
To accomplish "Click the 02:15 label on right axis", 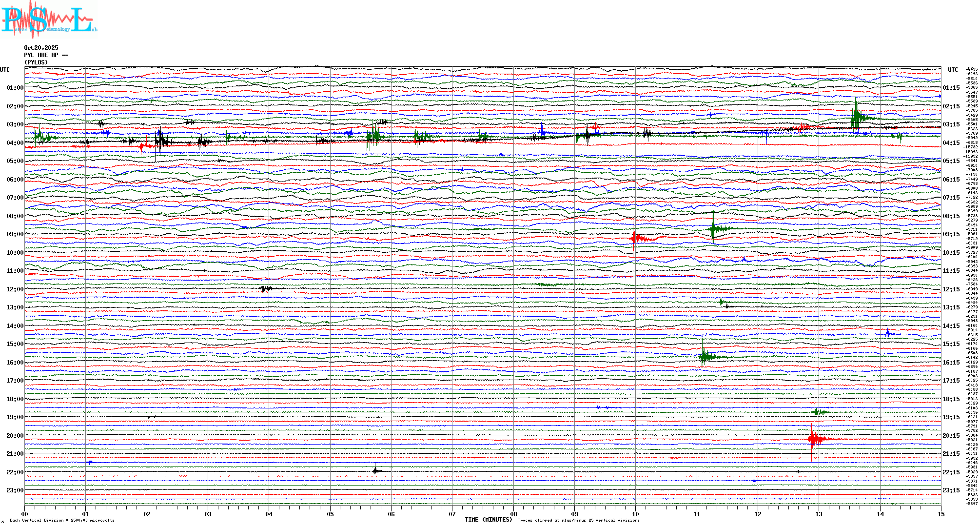I will coord(951,106).
